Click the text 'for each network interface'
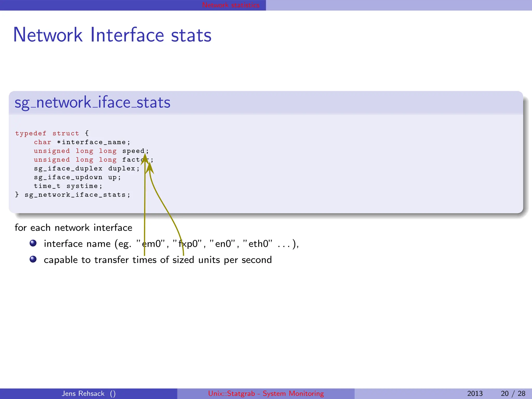The height and width of the screenshot is (399, 532). pos(74,228)
